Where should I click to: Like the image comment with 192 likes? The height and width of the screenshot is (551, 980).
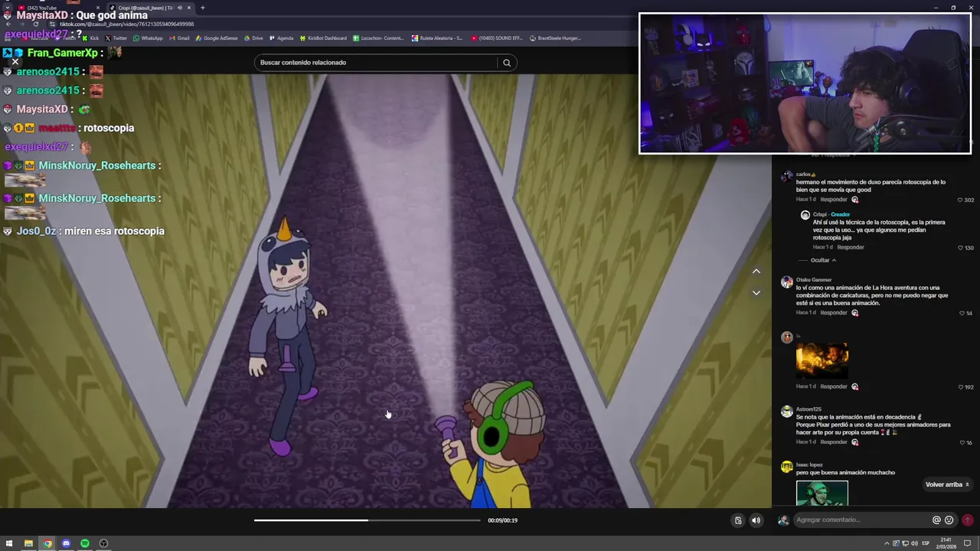tap(960, 387)
